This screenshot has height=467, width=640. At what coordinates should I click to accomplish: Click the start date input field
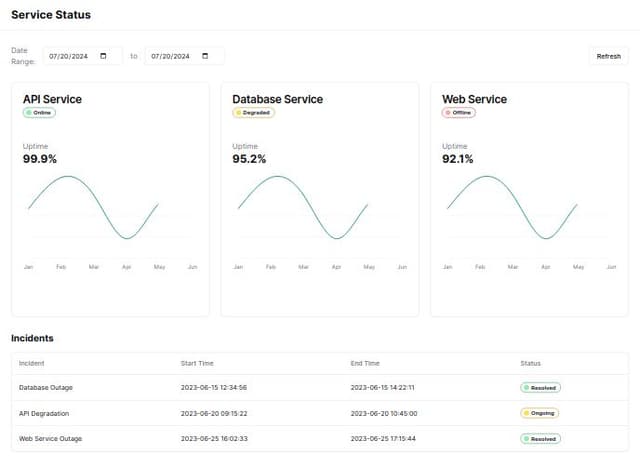point(70,56)
